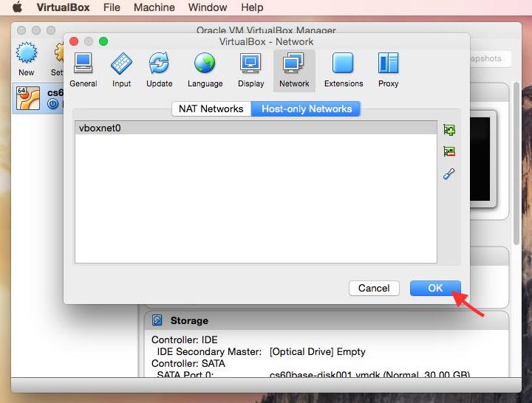
Task: Edit the selected host-only network
Action: (449, 174)
